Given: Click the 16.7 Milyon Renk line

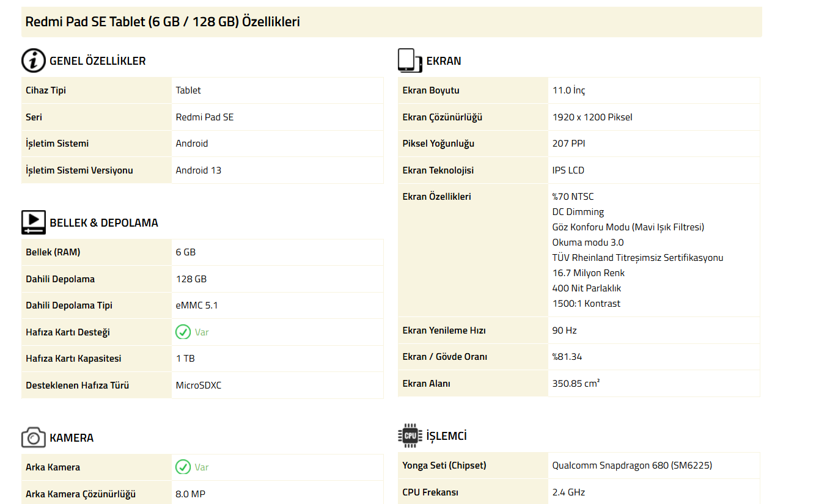Looking at the screenshot, I should (589, 273).
